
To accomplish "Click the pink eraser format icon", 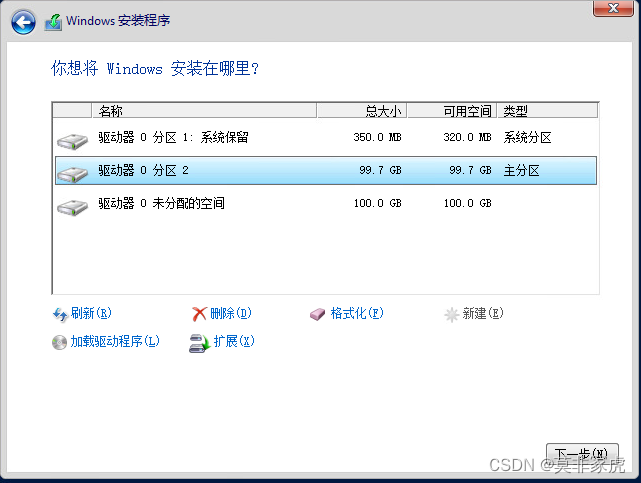I will click(317, 314).
